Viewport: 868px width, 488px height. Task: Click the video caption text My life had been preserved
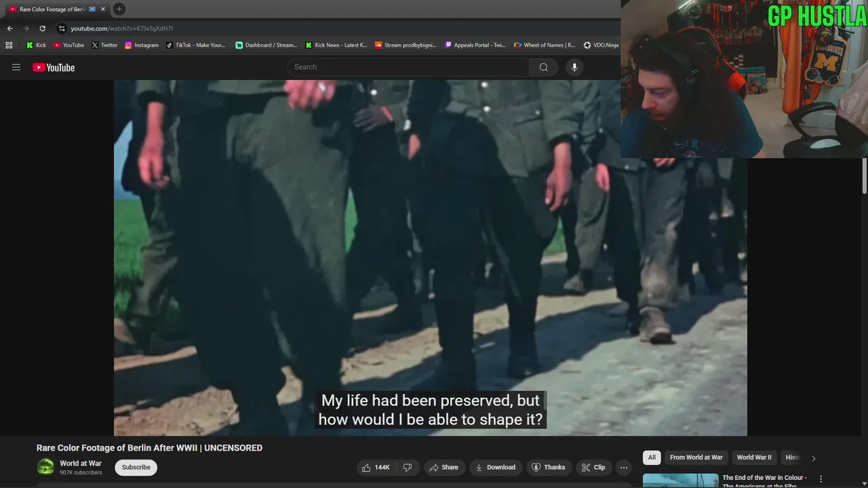[x=431, y=410]
